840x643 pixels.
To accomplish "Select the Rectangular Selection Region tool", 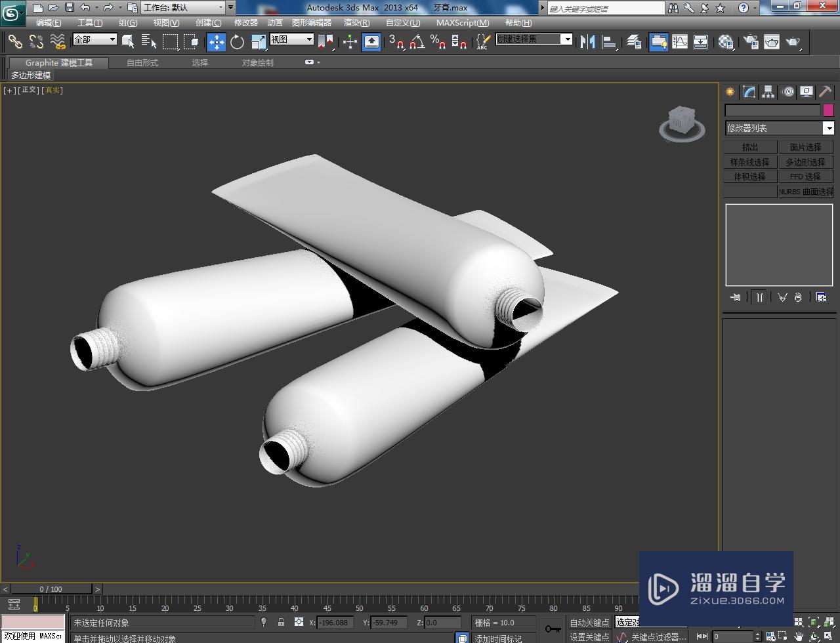I will point(171,42).
